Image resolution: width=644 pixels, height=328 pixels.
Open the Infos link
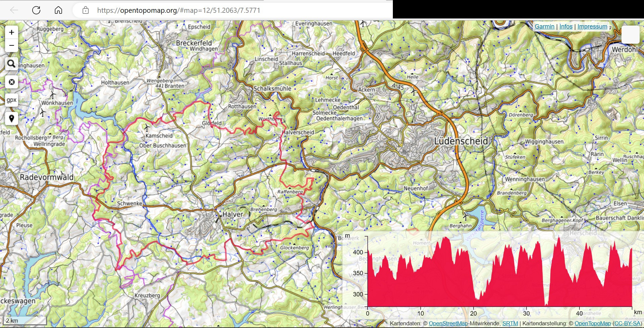(566, 27)
